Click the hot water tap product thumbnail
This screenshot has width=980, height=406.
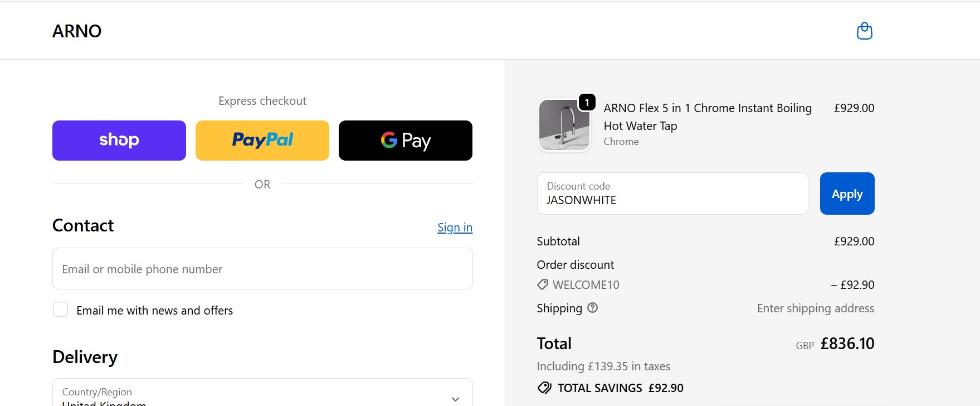564,124
